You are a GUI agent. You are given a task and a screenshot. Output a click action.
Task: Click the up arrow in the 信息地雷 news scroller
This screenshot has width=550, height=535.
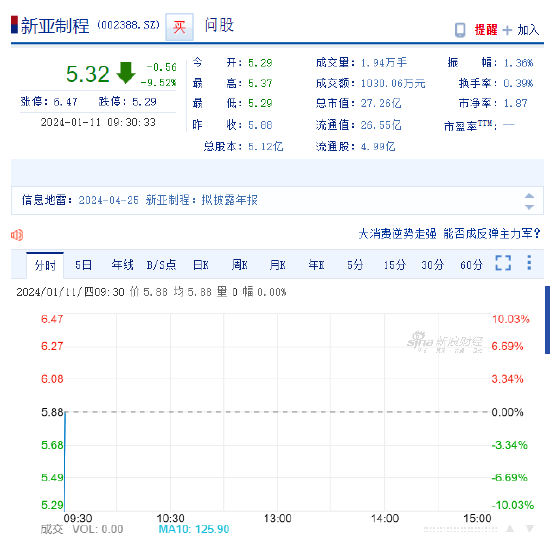click(529, 196)
